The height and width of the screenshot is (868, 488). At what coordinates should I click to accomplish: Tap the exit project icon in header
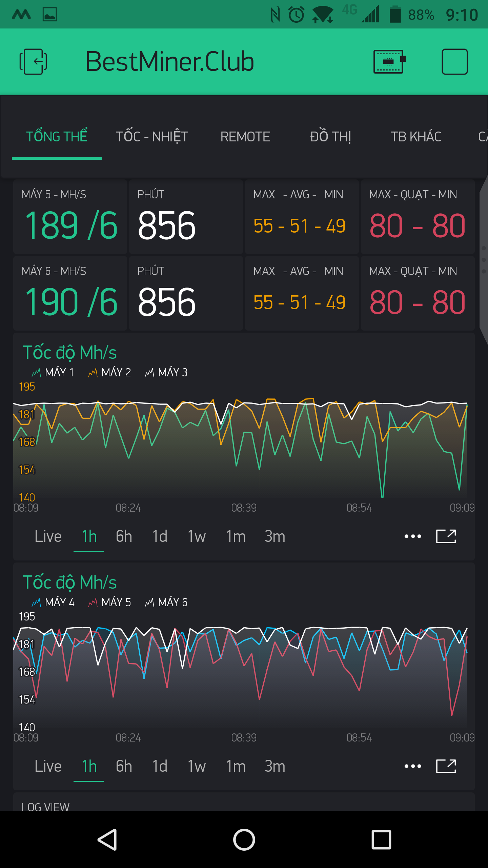[33, 62]
